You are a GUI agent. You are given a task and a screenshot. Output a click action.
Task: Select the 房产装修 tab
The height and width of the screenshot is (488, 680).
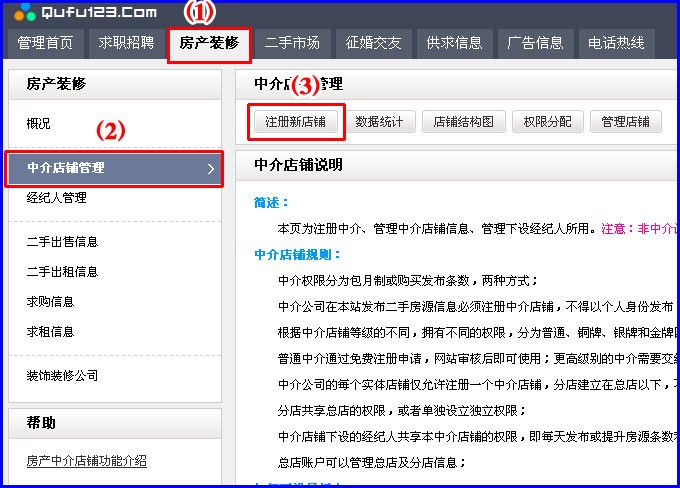click(208, 43)
